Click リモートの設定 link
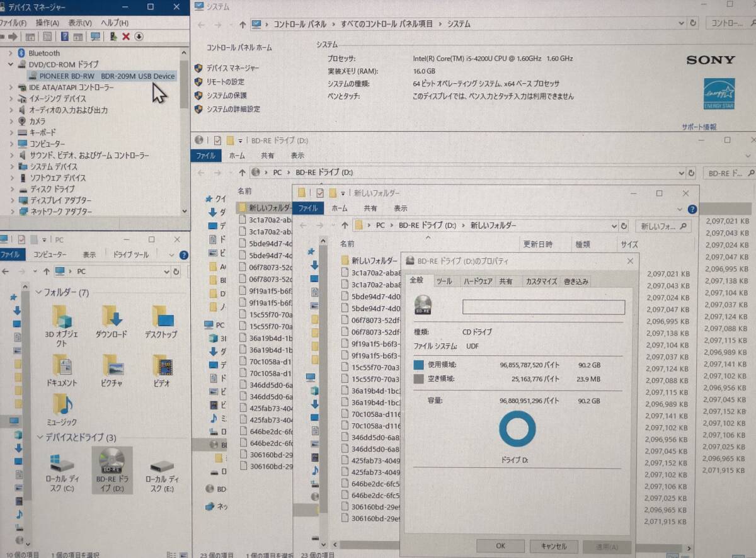Viewport: 756px width, 558px height. point(226,82)
